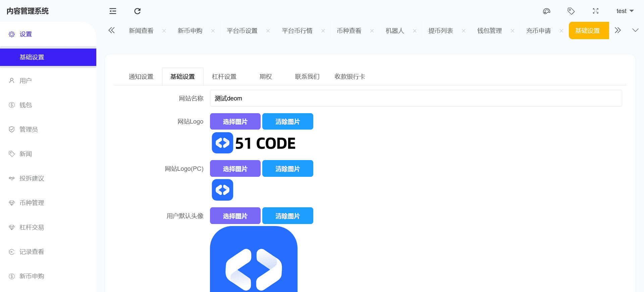The width and height of the screenshot is (644, 292).
Task: Open the test user dropdown
Action: pos(625,11)
